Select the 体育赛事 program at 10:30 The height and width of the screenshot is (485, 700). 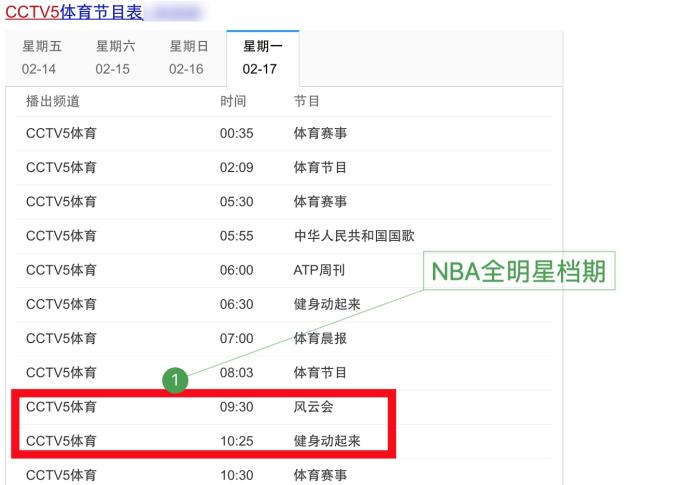[x=320, y=475]
